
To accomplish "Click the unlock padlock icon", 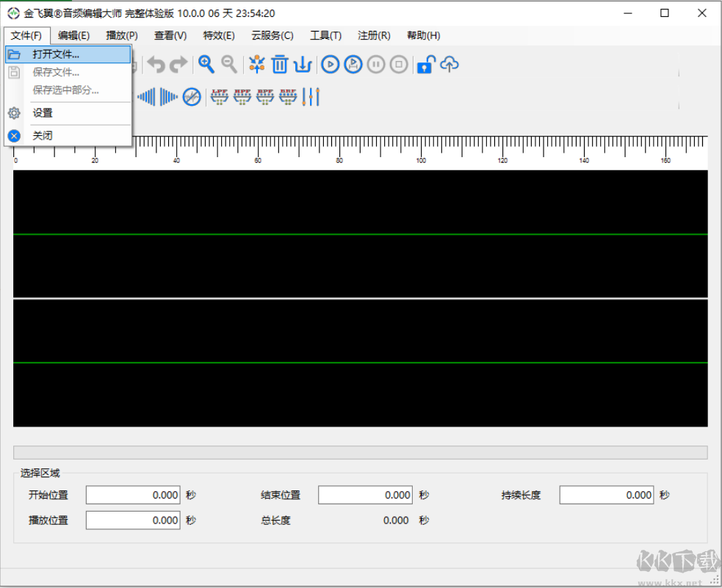I will (x=425, y=65).
